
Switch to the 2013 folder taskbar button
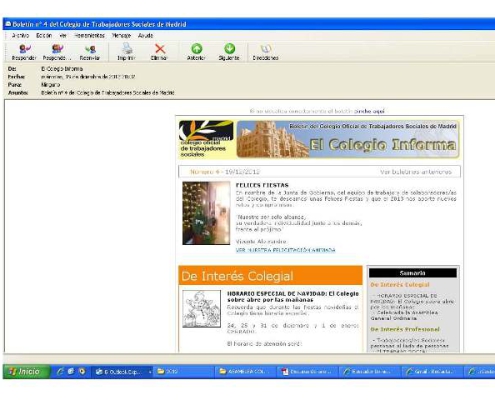coord(183,372)
